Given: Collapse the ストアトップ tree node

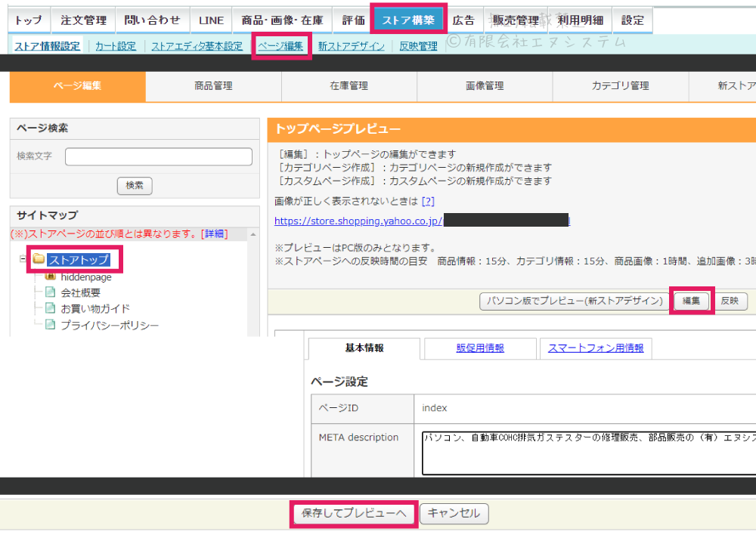Looking at the screenshot, I should (23, 259).
